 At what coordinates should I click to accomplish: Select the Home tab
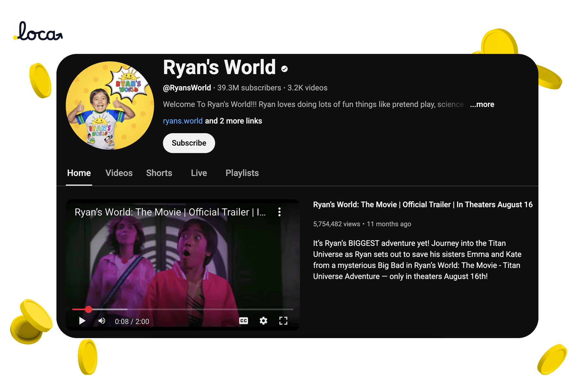click(79, 173)
